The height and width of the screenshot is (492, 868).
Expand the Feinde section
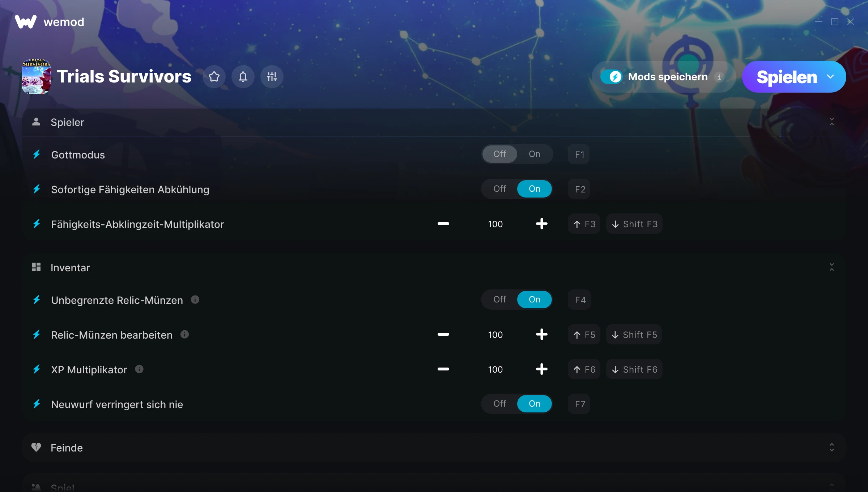pyautogui.click(x=832, y=448)
